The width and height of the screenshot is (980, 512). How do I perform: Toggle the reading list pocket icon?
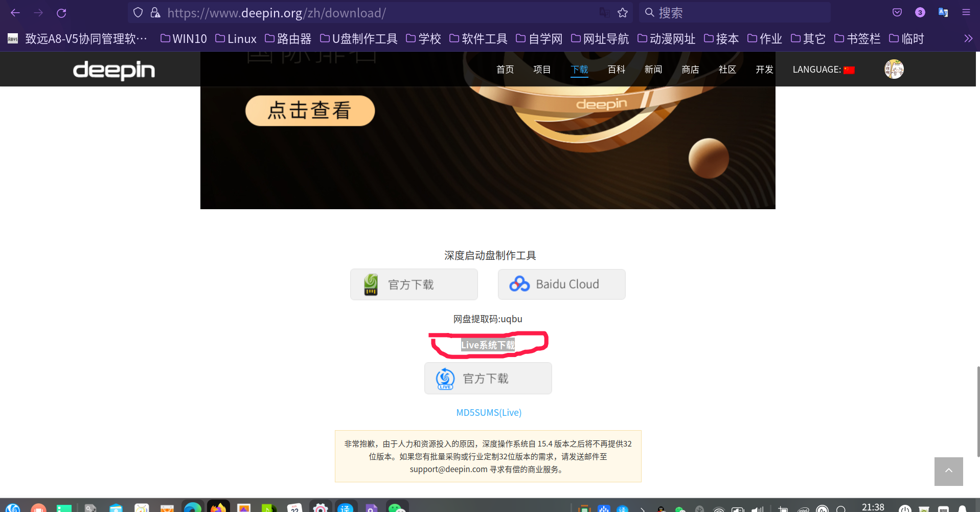click(897, 12)
